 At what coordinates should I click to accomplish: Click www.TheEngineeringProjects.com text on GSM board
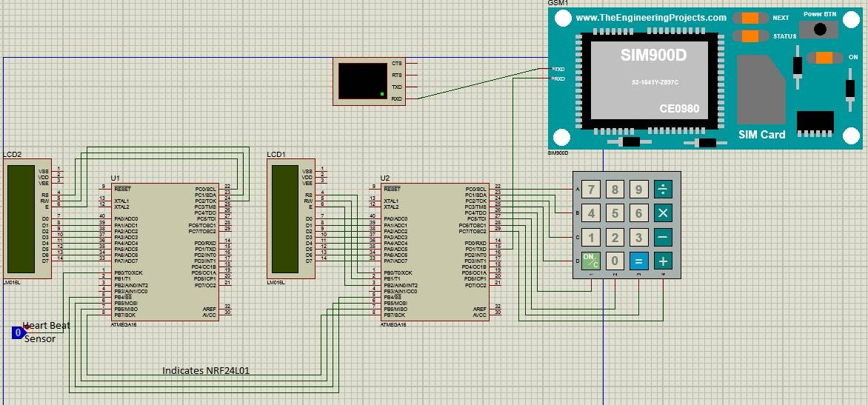(651, 18)
